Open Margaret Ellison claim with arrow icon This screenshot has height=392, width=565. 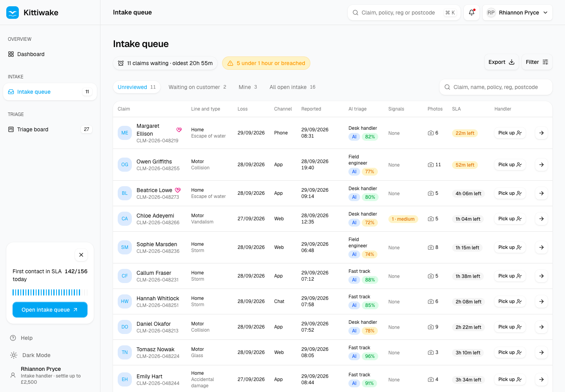pyautogui.click(x=541, y=133)
